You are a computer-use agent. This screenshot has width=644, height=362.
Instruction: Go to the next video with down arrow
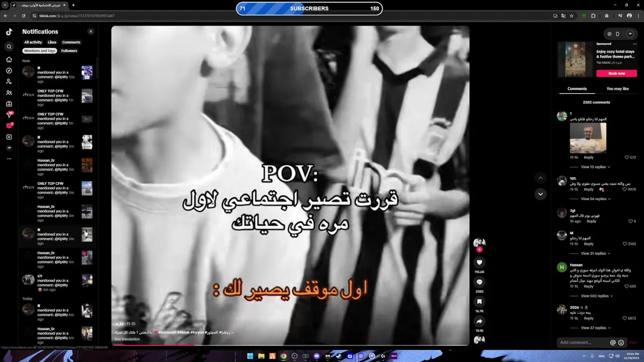coord(540,194)
